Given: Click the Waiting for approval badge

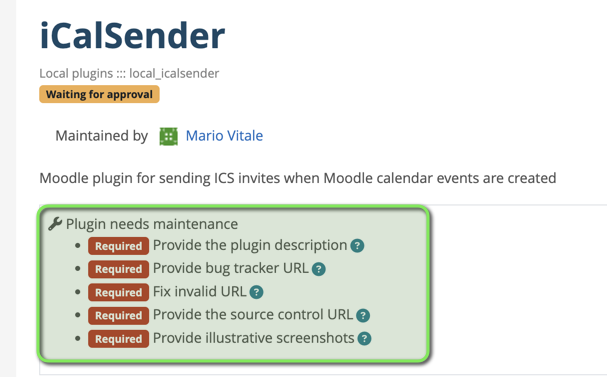Looking at the screenshot, I should (x=99, y=94).
